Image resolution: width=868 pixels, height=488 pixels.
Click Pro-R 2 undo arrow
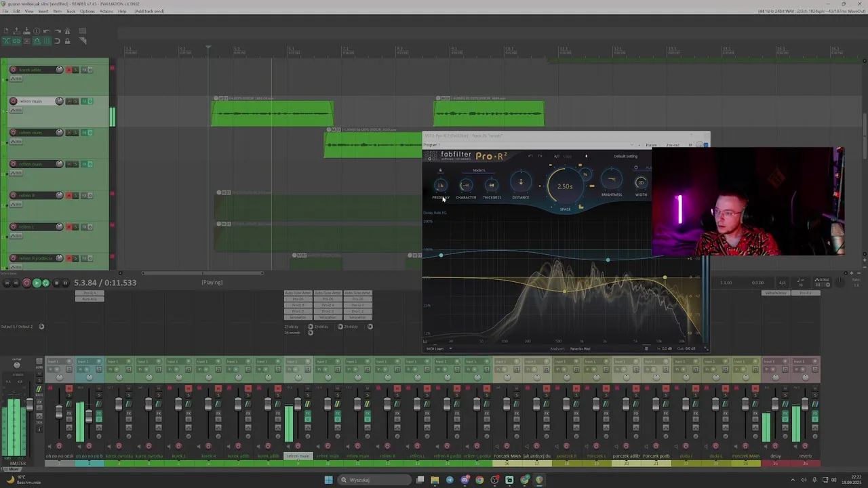click(530, 156)
